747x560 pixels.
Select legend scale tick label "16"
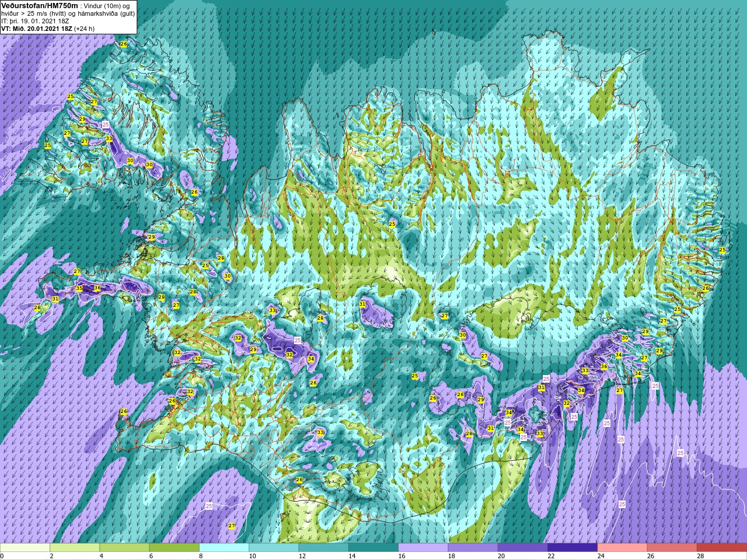point(402,556)
